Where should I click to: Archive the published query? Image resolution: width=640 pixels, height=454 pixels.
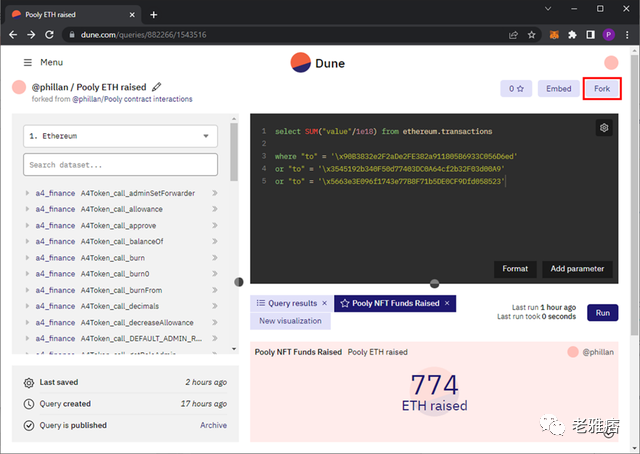click(213, 425)
